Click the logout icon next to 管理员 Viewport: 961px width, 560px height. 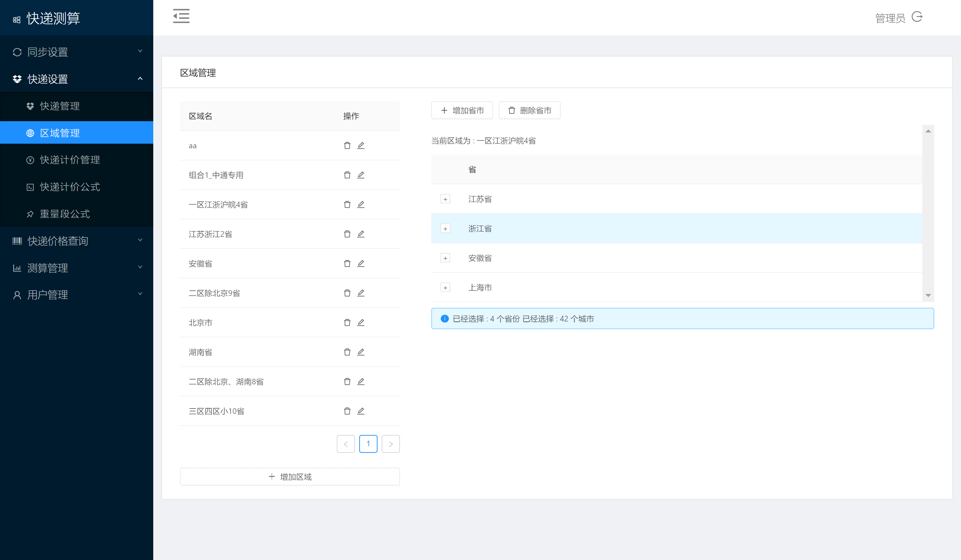point(917,17)
